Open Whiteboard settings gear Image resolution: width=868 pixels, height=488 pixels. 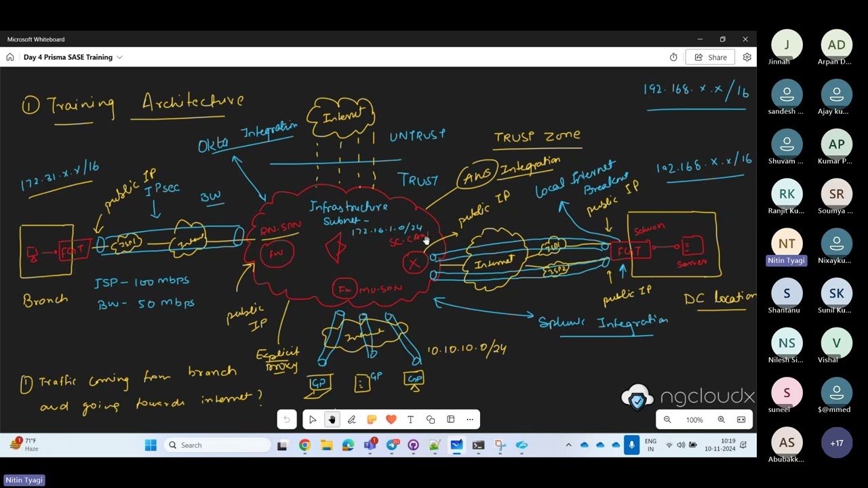[x=747, y=57]
